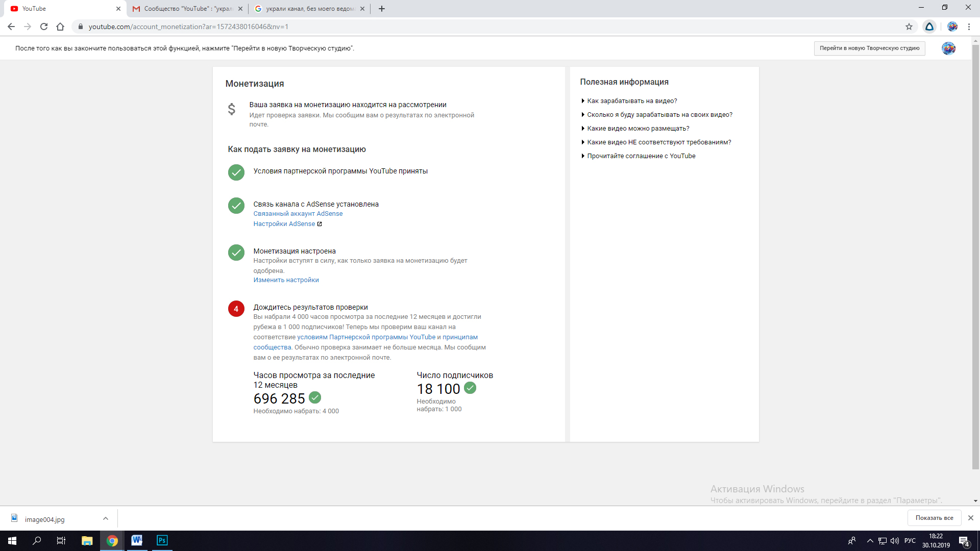Expand 'Как зарабатывать на видео?' section
Image resolution: width=980 pixels, height=551 pixels.
(x=631, y=101)
